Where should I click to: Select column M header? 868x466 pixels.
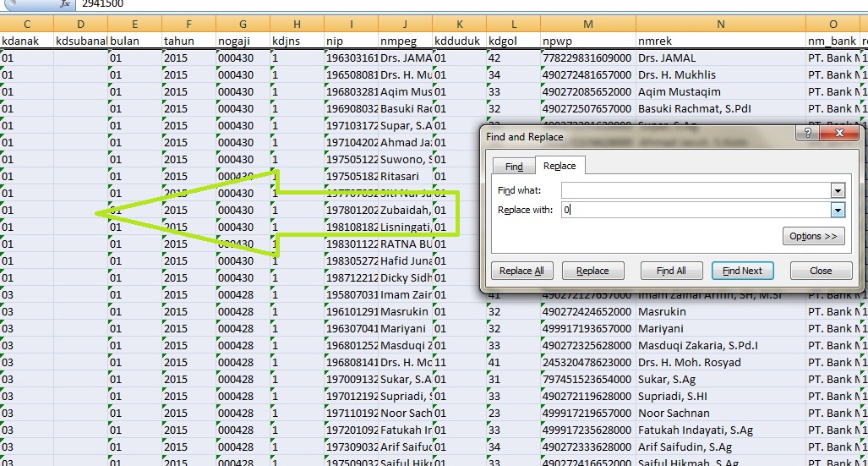pos(588,24)
